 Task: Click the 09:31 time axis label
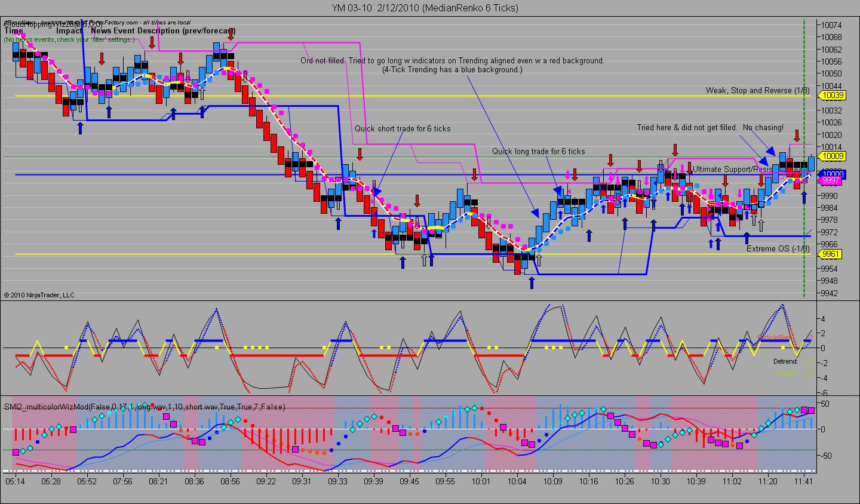(302, 481)
